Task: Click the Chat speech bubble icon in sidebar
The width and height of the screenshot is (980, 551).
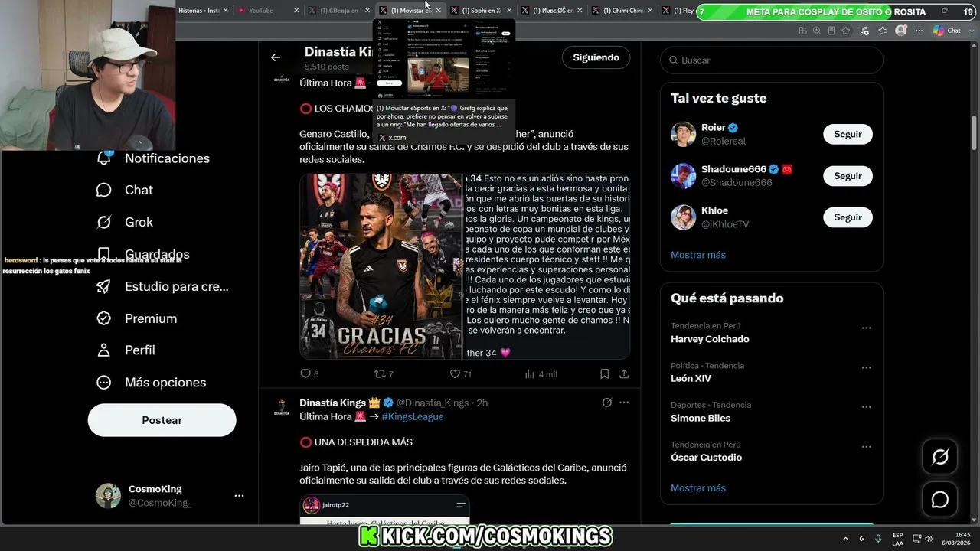Action: pos(104,190)
